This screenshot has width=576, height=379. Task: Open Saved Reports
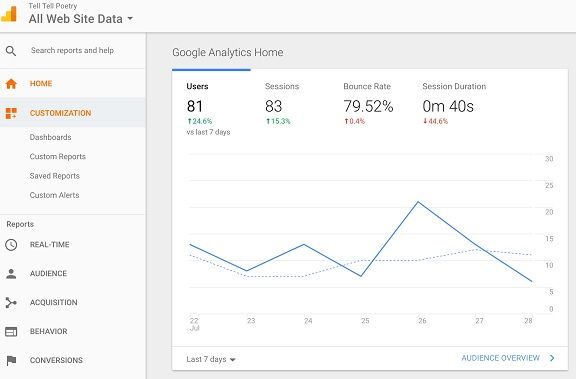click(55, 176)
